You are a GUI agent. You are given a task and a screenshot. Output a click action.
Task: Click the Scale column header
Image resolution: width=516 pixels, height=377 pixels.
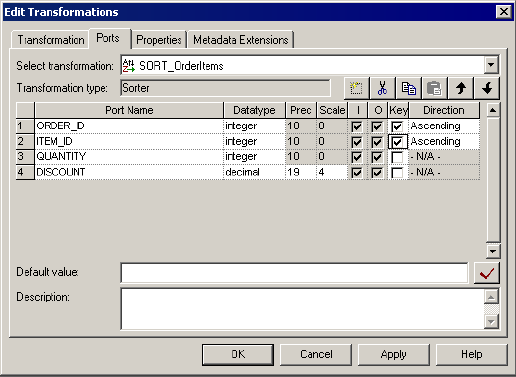(x=332, y=110)
